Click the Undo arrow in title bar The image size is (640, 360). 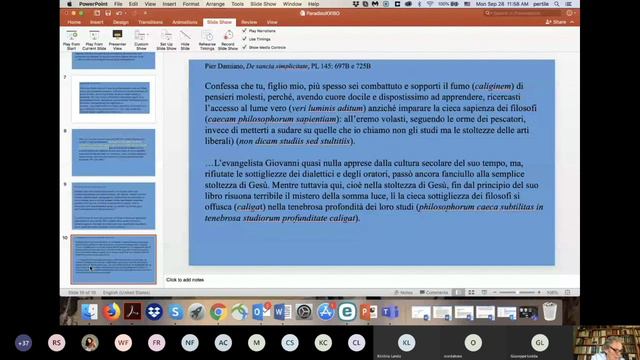(119, 13)
